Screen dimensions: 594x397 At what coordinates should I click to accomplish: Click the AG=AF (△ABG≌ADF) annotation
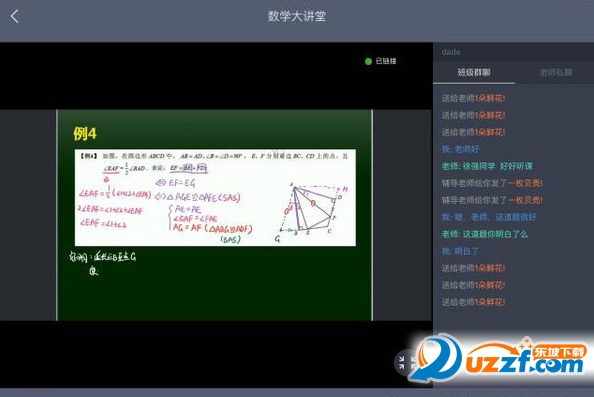(213, 228)
